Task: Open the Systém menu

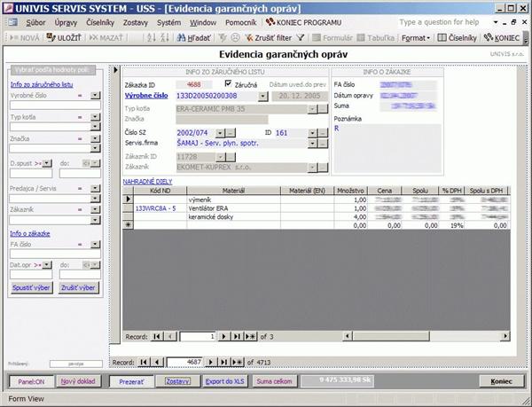Action: pyautogui.click(x=168, y=23)
